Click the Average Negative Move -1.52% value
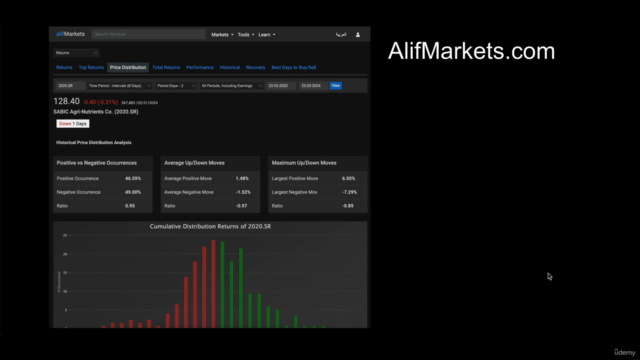Image resolution: width=640 pixels, height=360 pixels. 243,192
